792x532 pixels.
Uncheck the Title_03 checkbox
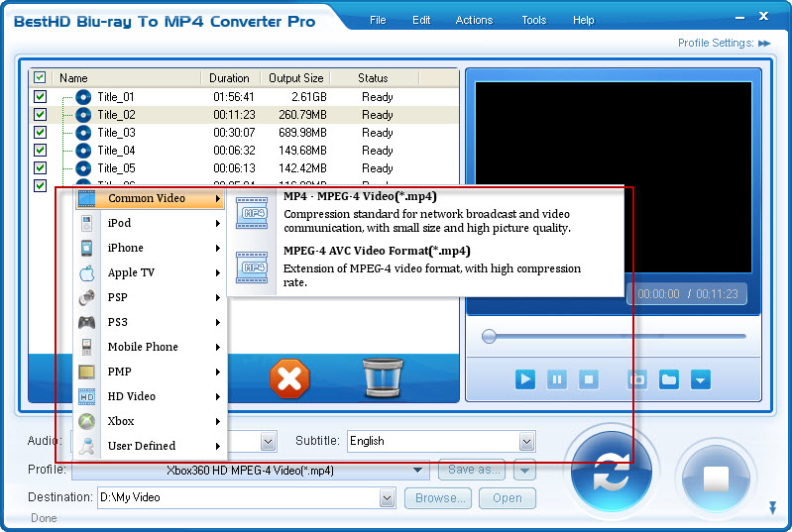click(40, 132)
